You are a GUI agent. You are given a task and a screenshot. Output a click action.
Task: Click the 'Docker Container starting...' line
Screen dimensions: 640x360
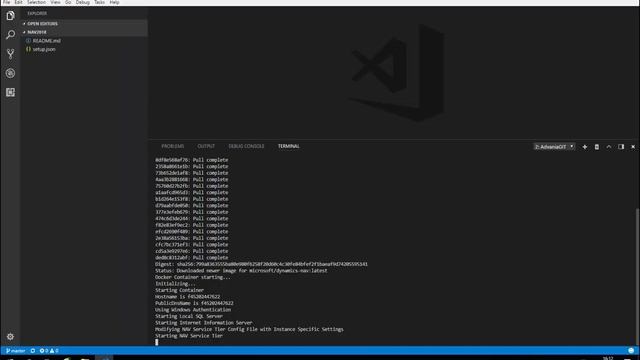point(193,277)
